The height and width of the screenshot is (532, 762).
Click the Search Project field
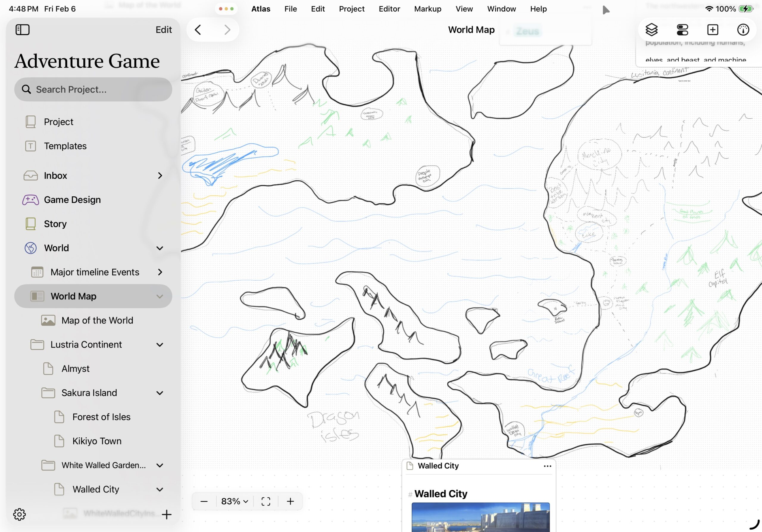point(93,89)
